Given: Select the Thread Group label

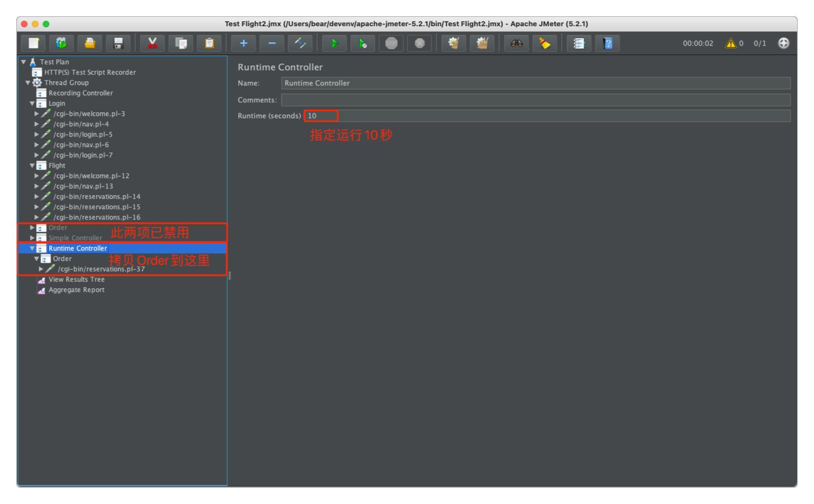Looking at the screenshot, I should coord(66,83).
